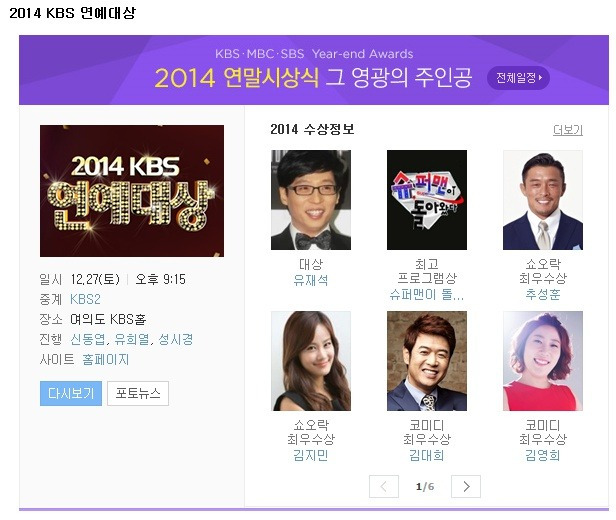Click host name 유희열
This screenshot has height=520, width=616.
[x=132, y=339]
